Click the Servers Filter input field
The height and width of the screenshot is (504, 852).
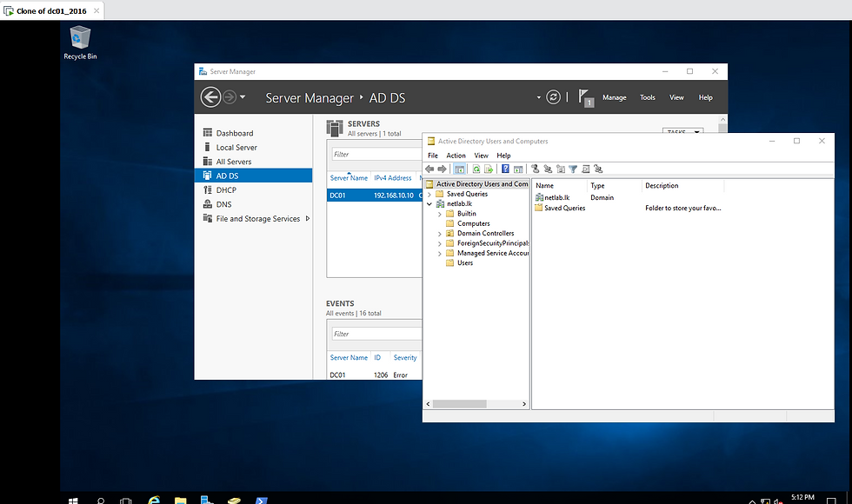376,155
